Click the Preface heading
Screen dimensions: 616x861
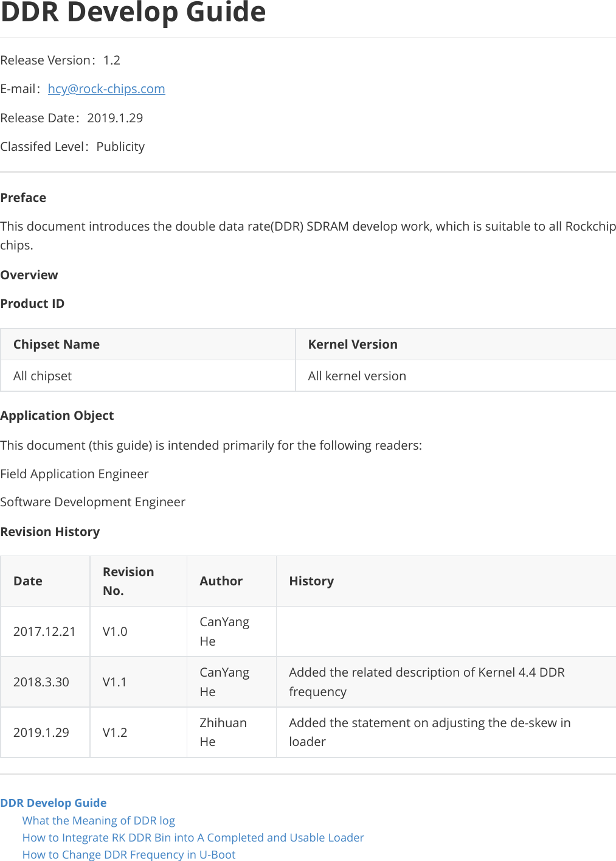click(x=23, y=198)
